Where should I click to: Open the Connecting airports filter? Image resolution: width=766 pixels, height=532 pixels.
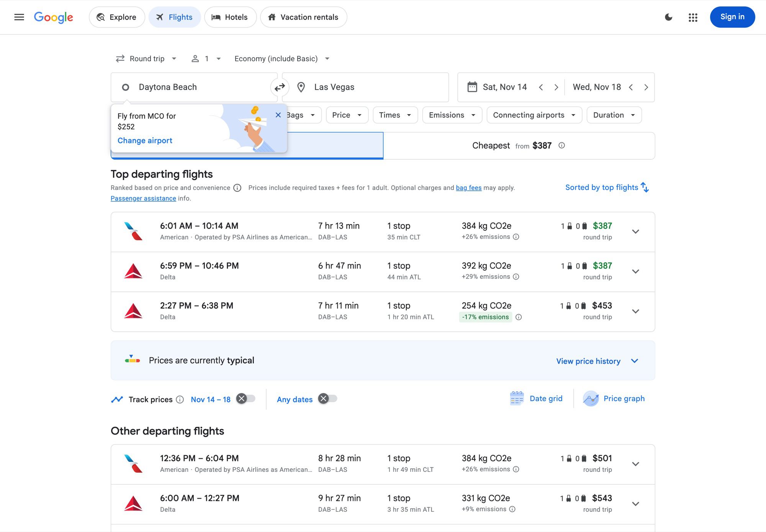point(534,115)
